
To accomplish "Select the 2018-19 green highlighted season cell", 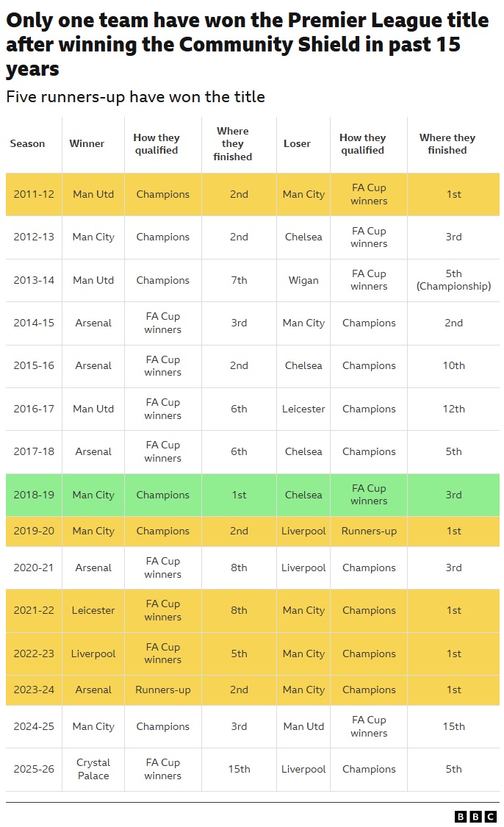I will point(34,495).
